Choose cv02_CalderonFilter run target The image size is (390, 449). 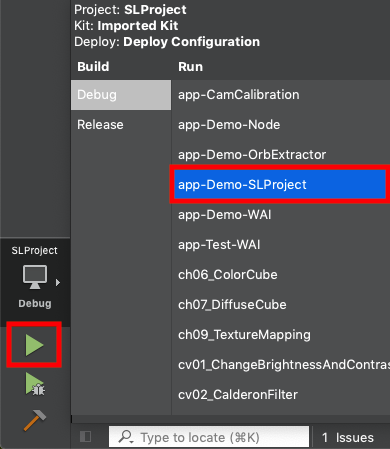pos(281,395)
